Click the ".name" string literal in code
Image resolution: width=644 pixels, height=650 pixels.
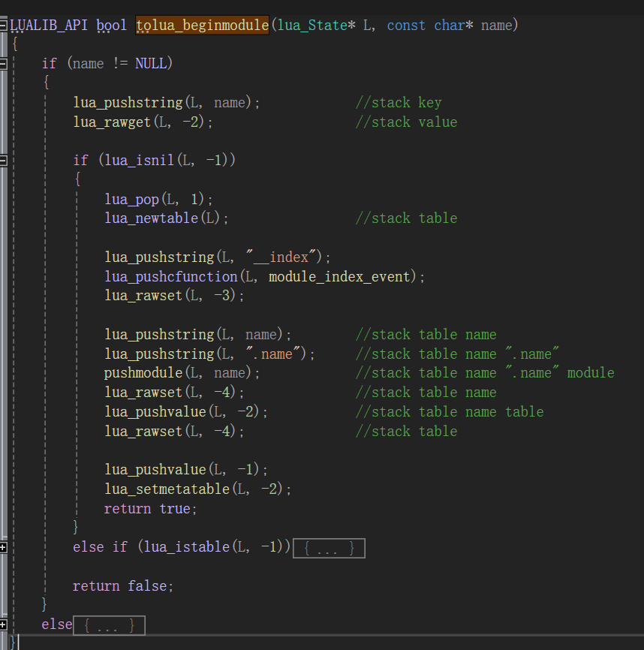click(273, 354)
